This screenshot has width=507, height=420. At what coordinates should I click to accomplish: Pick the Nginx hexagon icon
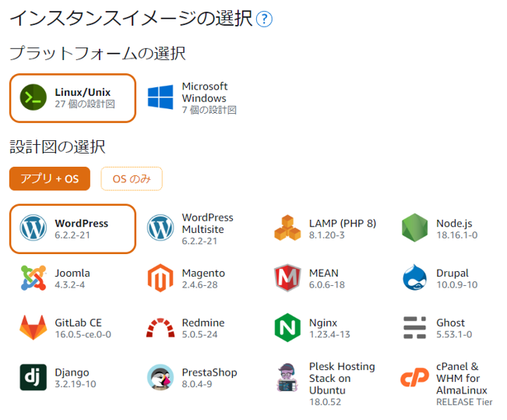tap(287, 328)
